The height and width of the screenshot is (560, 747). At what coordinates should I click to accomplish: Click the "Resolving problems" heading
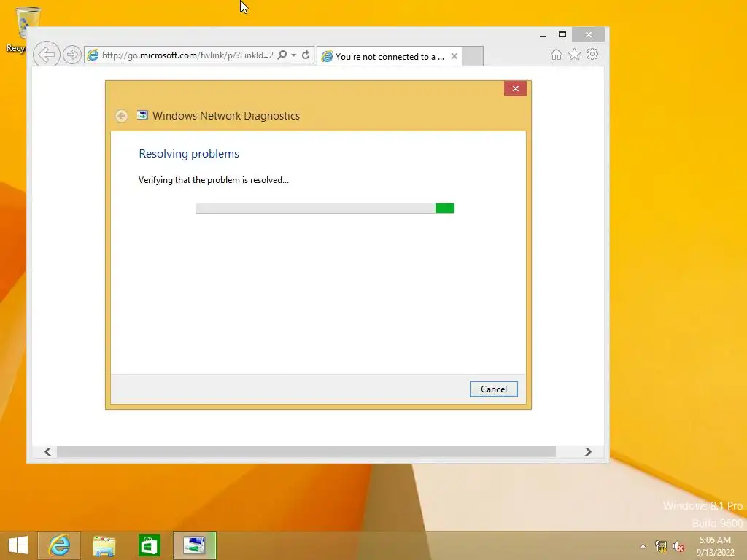coord(189,154)
